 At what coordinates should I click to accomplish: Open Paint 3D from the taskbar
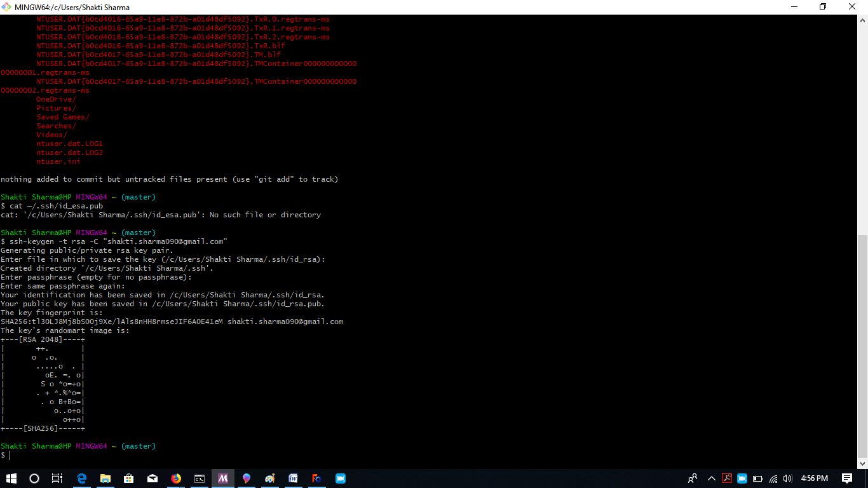click(x=247, y=478)
